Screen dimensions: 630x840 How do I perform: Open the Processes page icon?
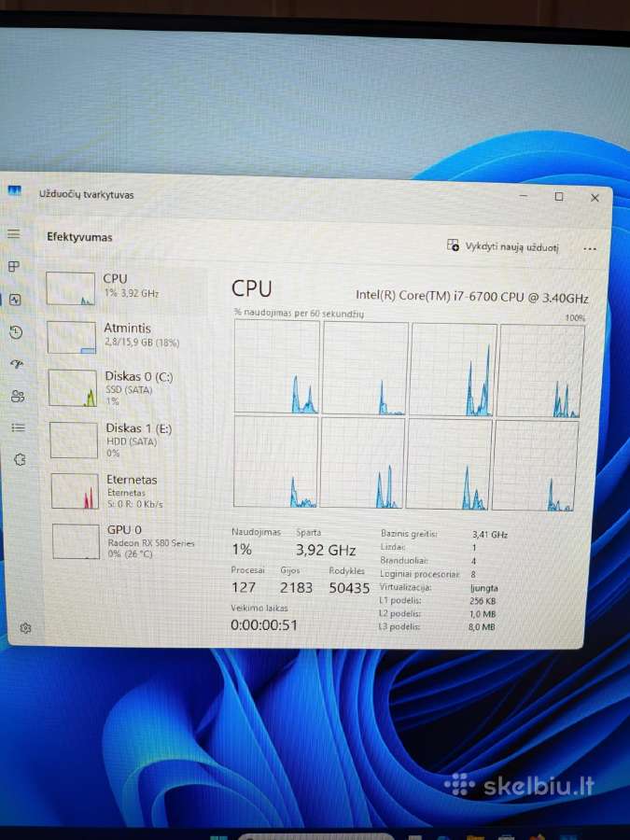(14, 266)
